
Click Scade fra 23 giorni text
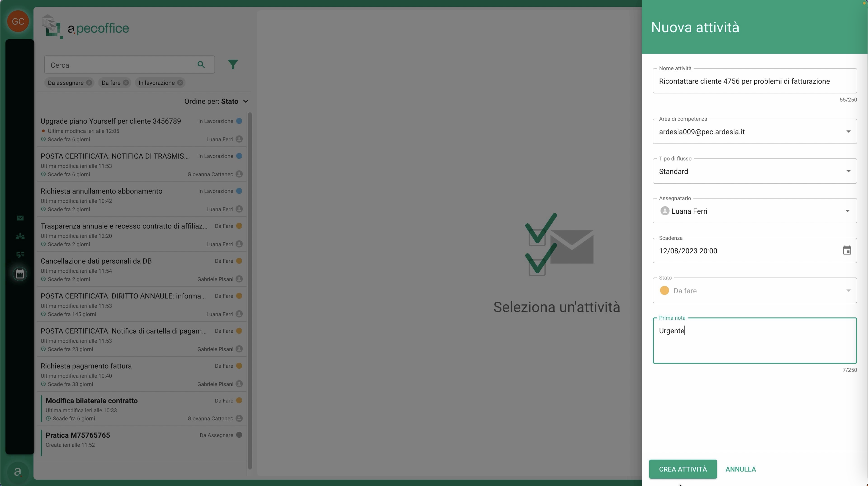[71, 349]
